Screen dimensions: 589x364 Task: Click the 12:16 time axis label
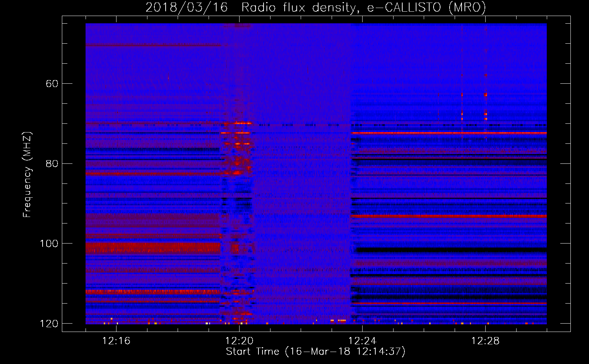tap(116, 341)
